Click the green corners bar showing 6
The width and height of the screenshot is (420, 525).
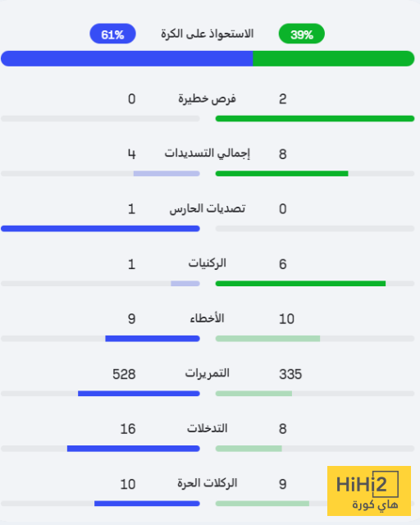pyautogui.click(x=300, y=284)
